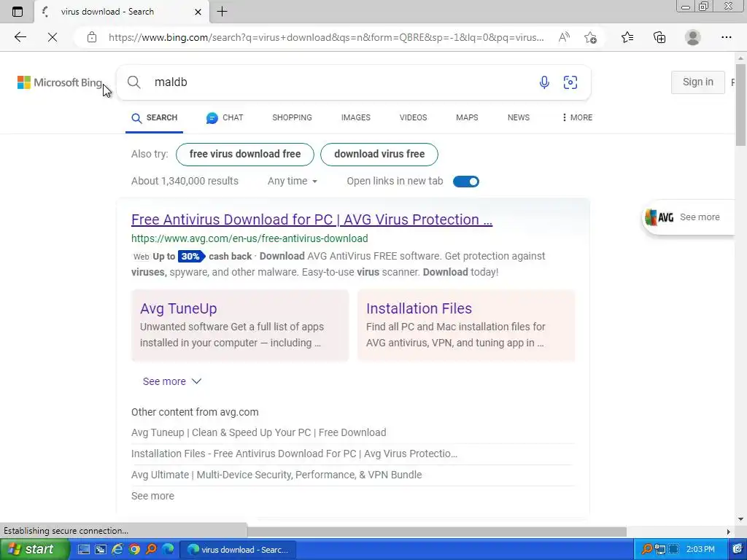747x560 pixels.
Task: Search using voice microphone
Action: pos(544,82)
